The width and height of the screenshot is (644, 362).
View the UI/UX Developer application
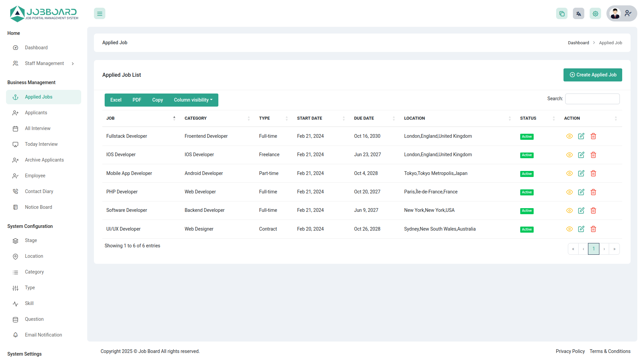(x=569, y=229)
